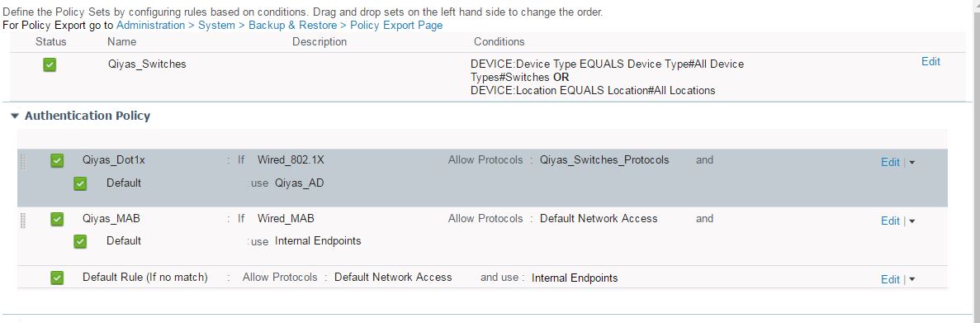The height and width of the screenshot is (323, 980).
Task: Go to the Backup & Restore link
Action: (x=288, y=25)
